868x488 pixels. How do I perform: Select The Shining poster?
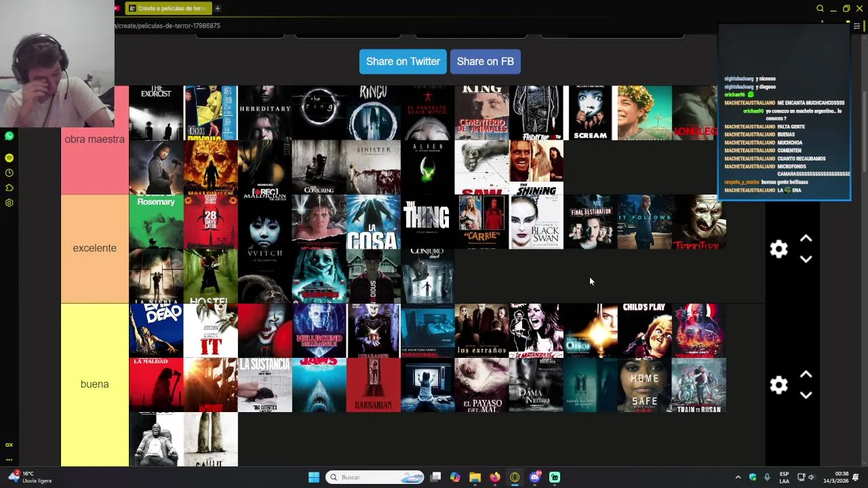point(536,167)
